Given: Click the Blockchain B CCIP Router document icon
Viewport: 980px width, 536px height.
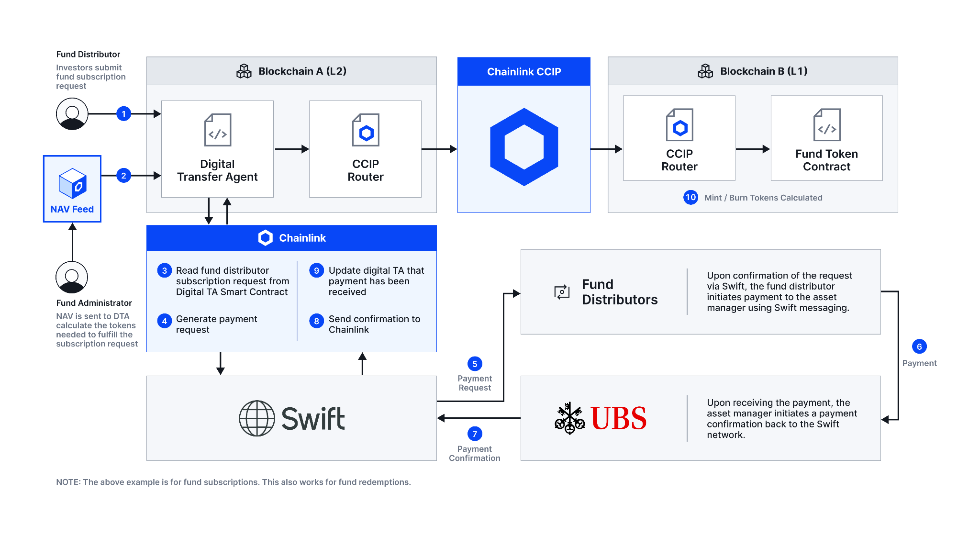Looking at the screenshot, I should click(x=679, y=124).
